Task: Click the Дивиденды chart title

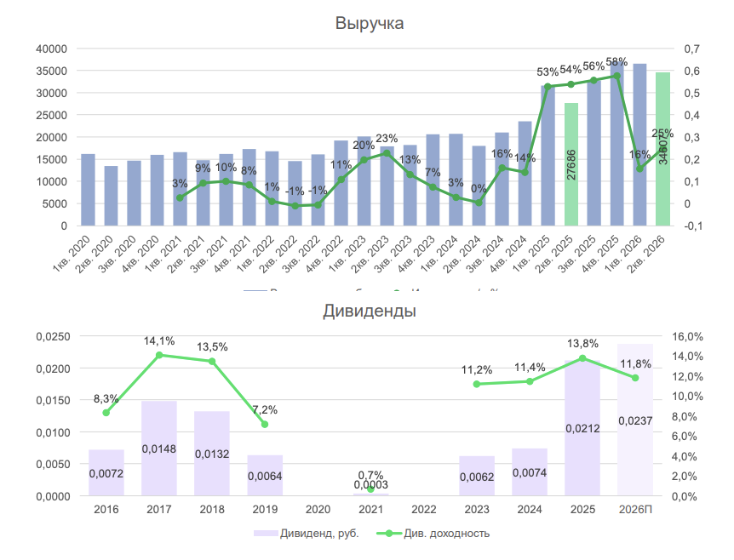Action: [370, 311]
